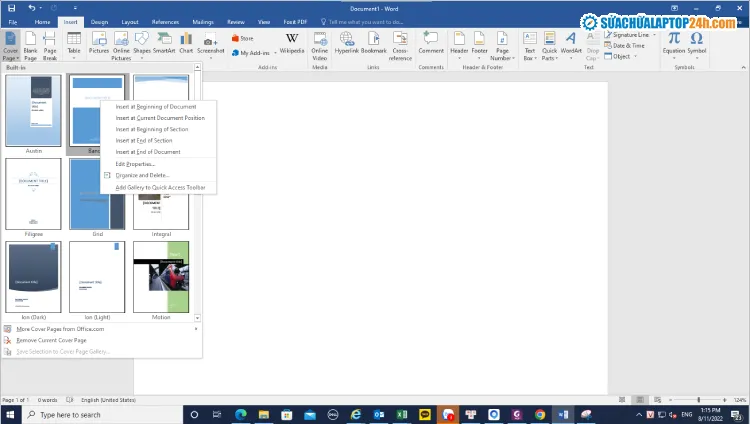Add a new Comment
The image size is (750, 424).
pos(431,43)
